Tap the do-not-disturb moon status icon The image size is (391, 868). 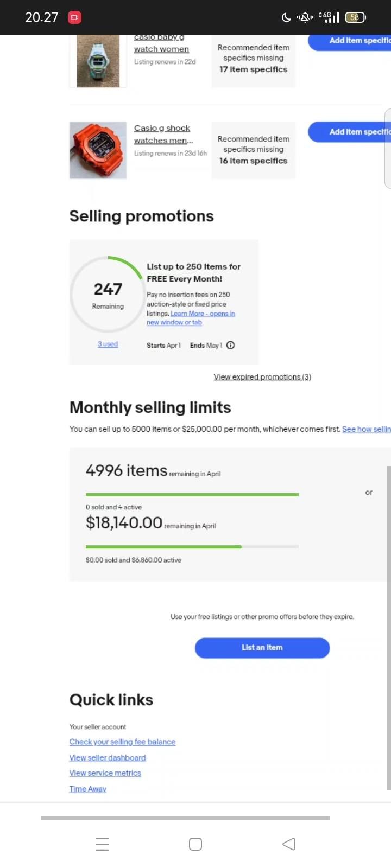(286, 17)
